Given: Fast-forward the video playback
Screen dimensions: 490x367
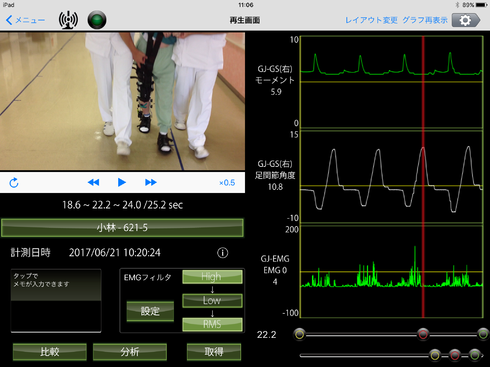Looking at the screenshot, I should pyautogui.click(x=151, y=182).
